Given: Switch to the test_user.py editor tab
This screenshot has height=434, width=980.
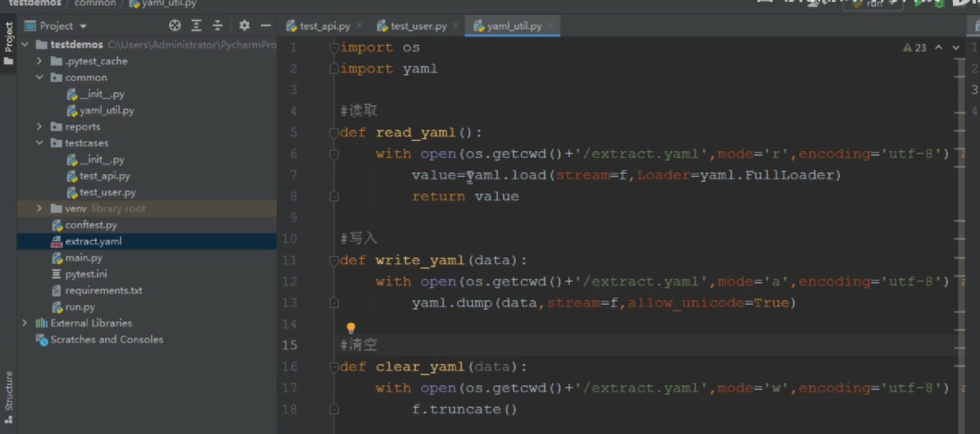Looking at the screenshot, I should pyautogui.click(x=413, y=26).
